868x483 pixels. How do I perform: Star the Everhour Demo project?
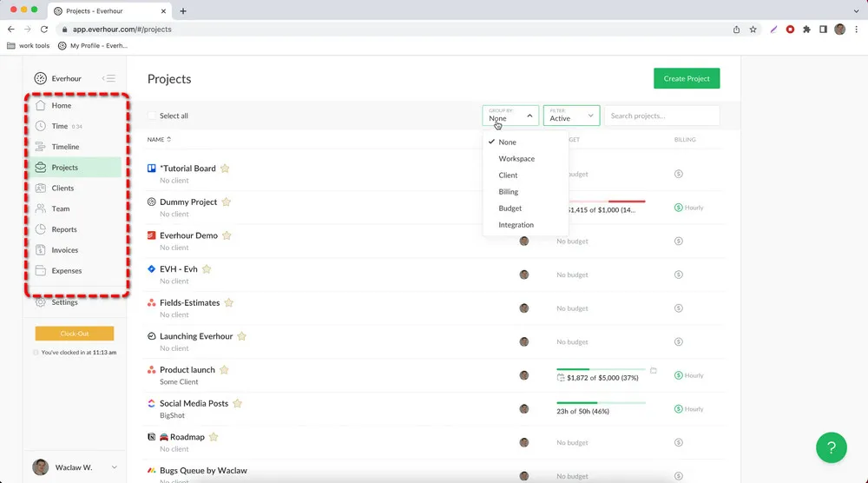[227, 235]
